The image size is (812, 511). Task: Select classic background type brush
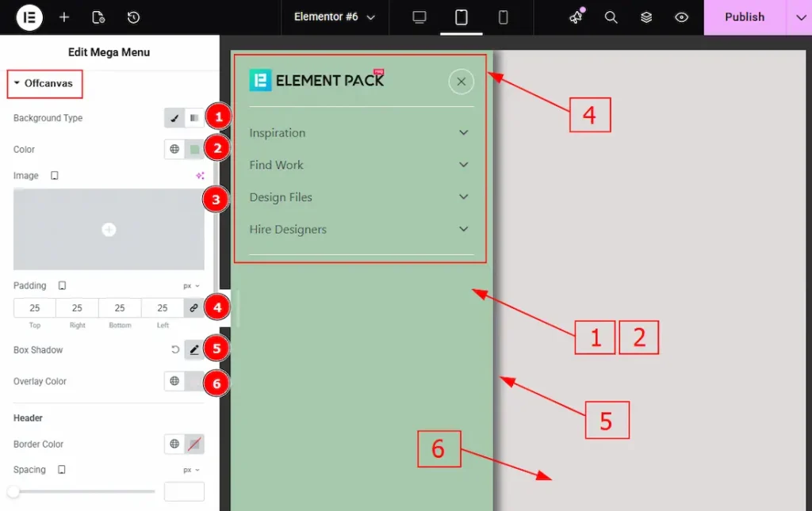[174, 118]
